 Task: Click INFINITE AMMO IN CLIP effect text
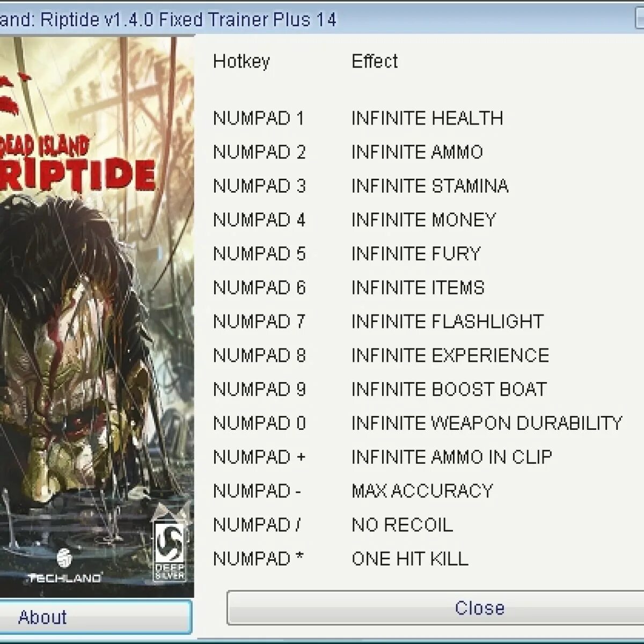(x=452, y=457)
